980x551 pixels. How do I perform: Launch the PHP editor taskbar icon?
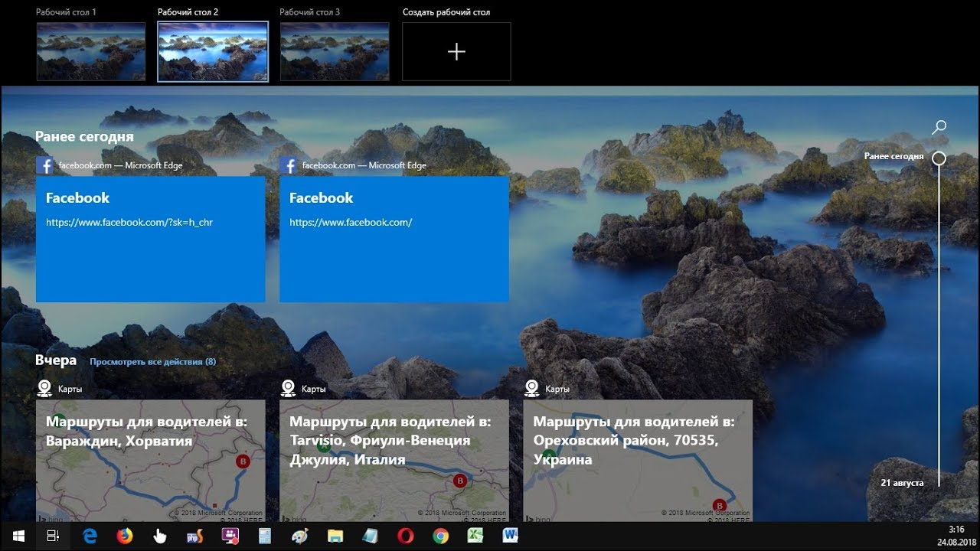pos(194,536)
